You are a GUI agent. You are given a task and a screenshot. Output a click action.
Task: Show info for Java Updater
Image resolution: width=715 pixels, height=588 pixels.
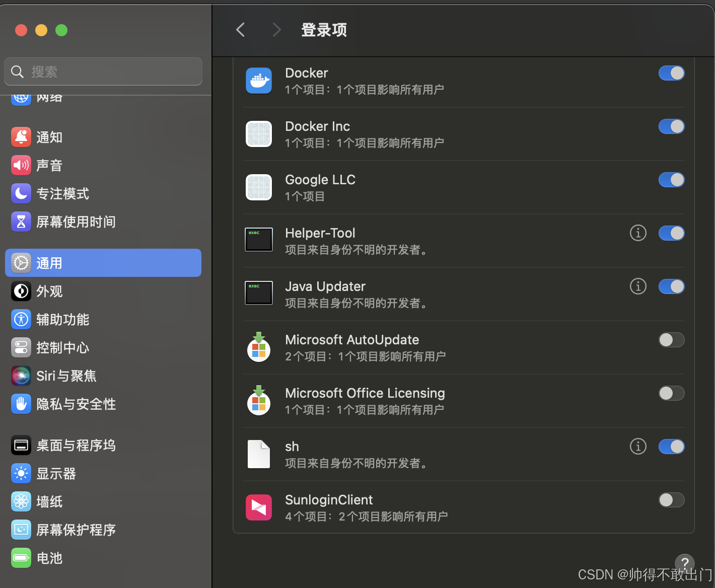point(638,286)
